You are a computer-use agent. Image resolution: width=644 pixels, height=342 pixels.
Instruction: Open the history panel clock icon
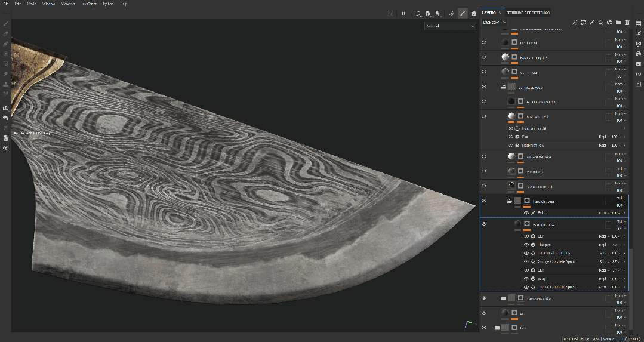point(638,74)
